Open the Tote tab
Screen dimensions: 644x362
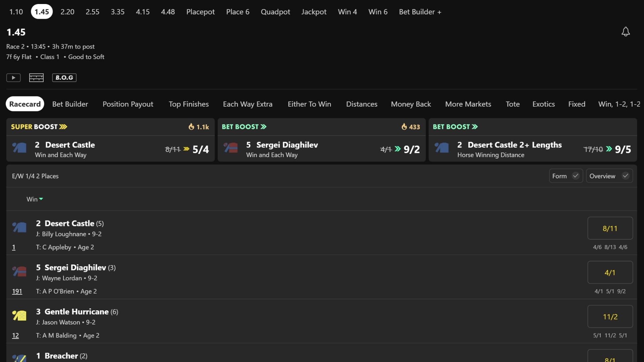[513, 104]
